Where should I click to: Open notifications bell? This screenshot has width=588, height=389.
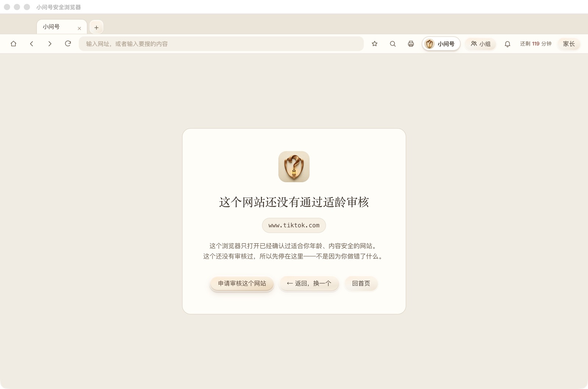coord(508,44)
